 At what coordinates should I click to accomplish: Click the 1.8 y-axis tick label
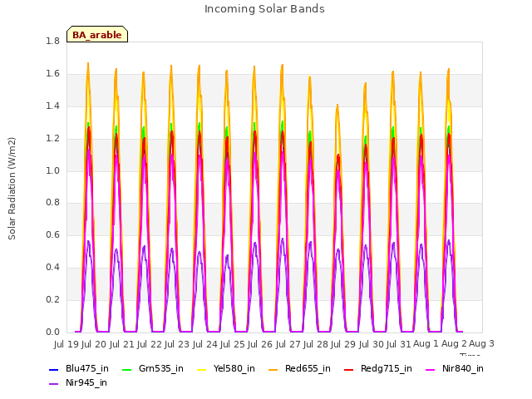(52, 42)
